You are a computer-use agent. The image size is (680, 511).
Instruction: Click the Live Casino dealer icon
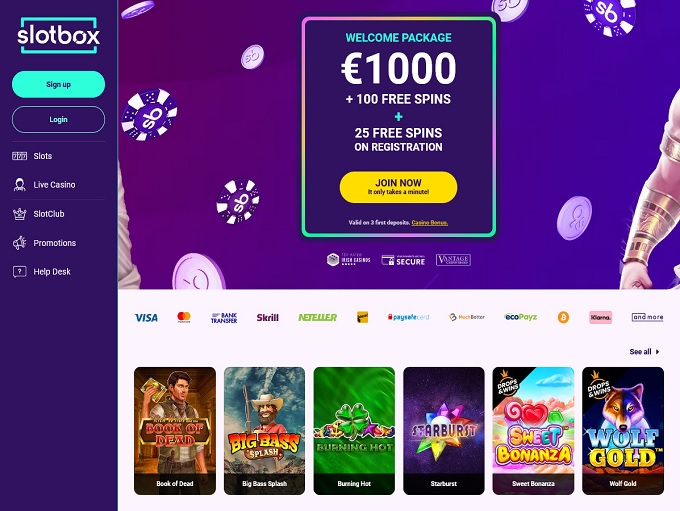click(x=20, y=185)
